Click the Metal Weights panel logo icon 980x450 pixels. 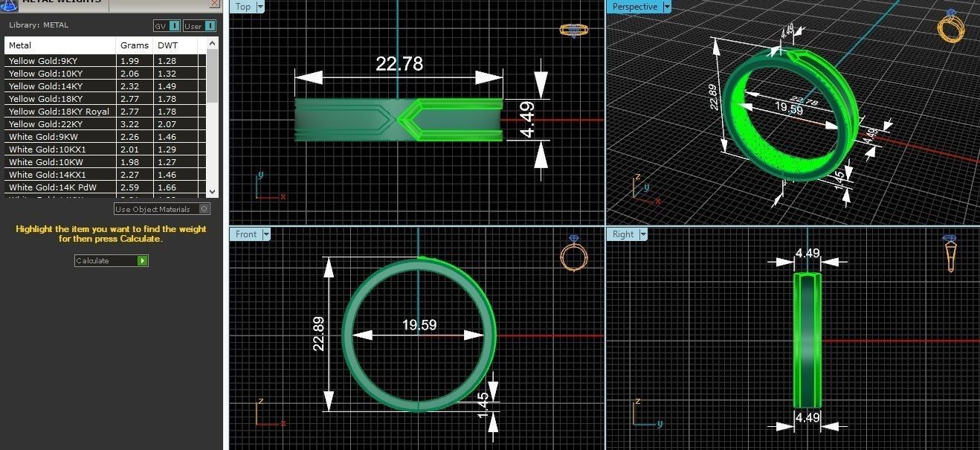click(10, 4)
